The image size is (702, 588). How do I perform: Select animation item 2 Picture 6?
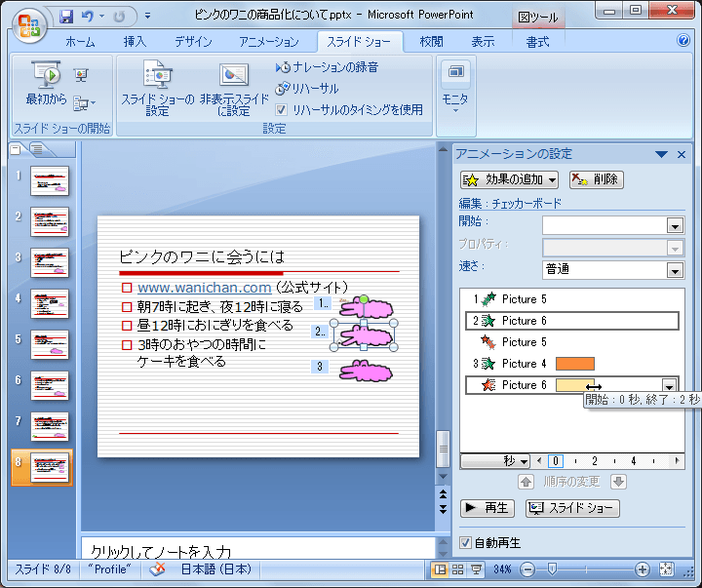(572, 321)
